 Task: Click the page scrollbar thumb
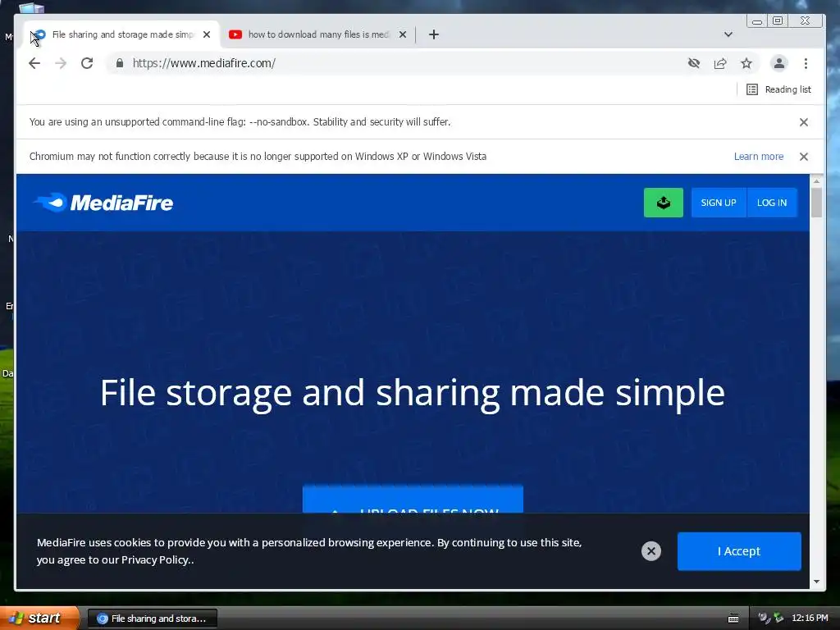(816, 203)
